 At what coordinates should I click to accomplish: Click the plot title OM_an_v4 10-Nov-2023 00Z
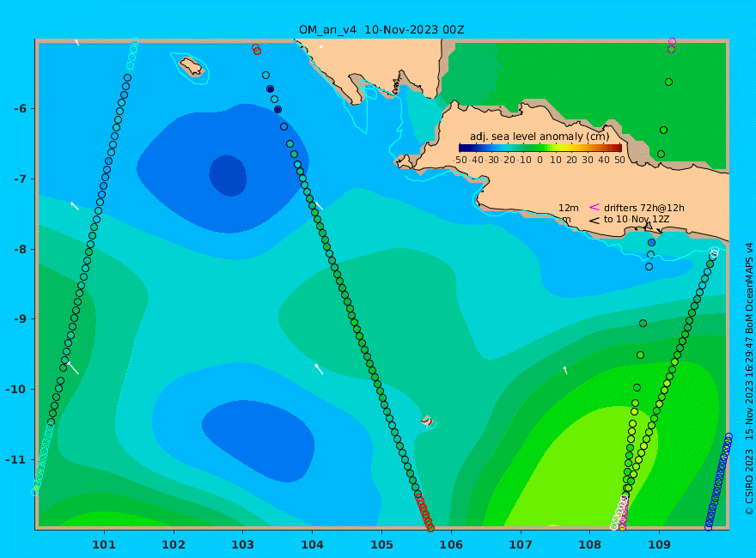tap(381, 30)
